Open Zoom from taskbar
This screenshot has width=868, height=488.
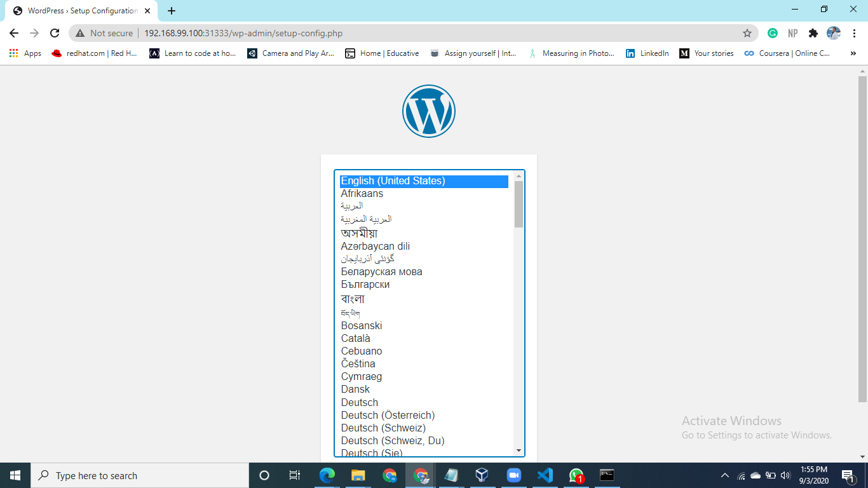513,475
